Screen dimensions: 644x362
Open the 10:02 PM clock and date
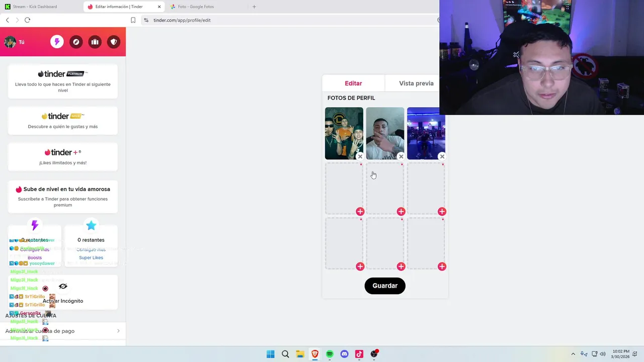(x=621, y=354)
